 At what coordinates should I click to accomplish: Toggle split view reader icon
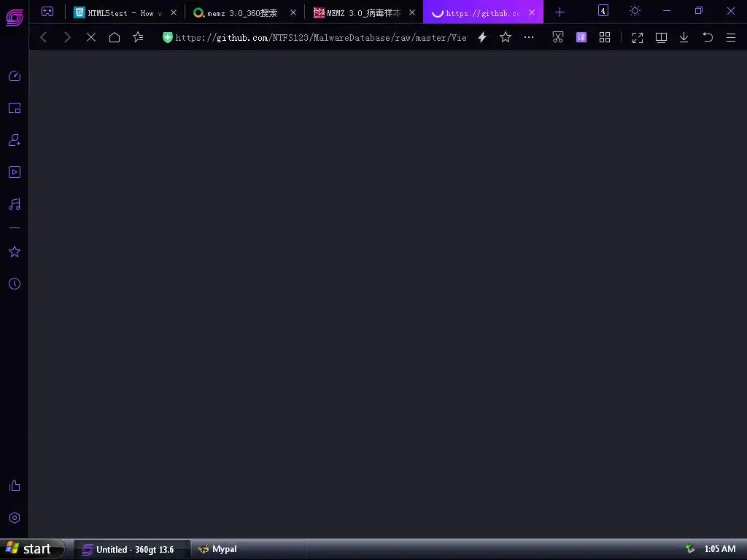[661, 38]
